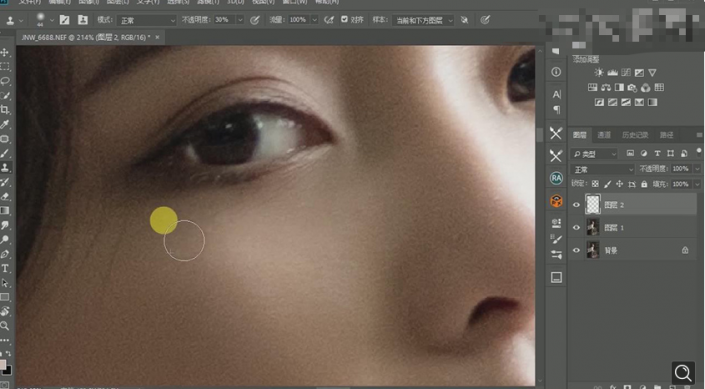
Task: Toggle airbrush build-up mode
Action: 329,20
